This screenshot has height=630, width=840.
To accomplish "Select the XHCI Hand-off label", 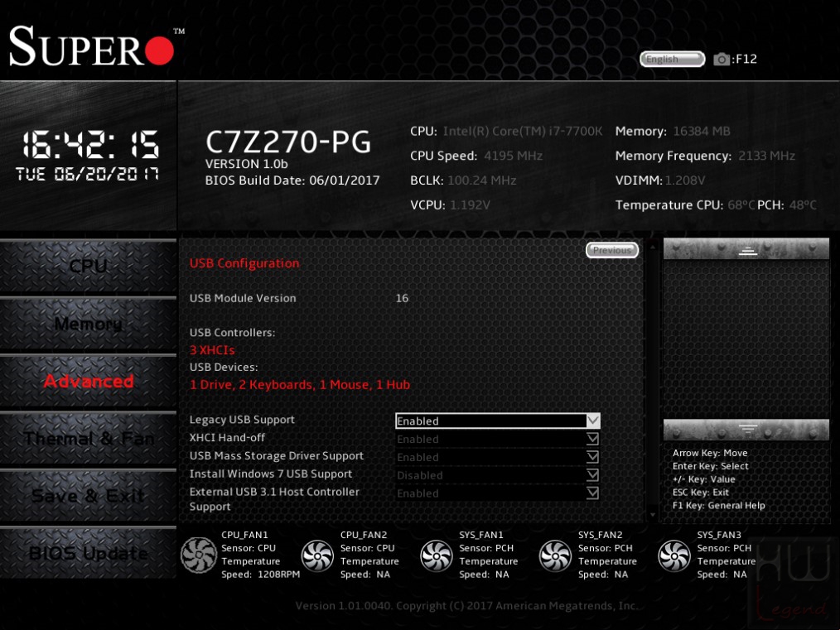I will 227,438.
